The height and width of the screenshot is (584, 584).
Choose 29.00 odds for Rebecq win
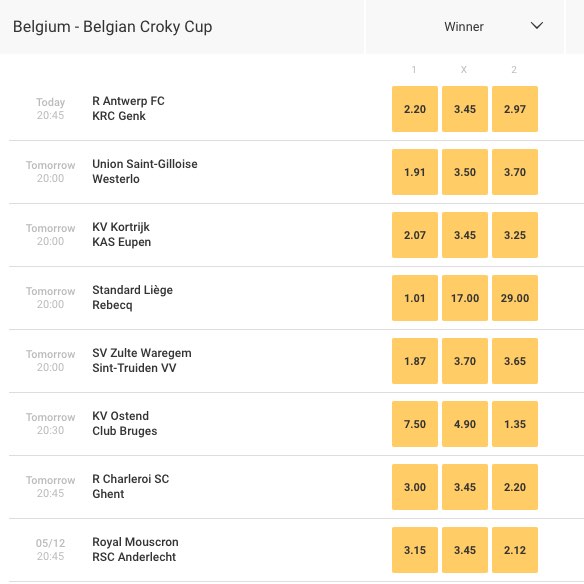tap(515, 298)
